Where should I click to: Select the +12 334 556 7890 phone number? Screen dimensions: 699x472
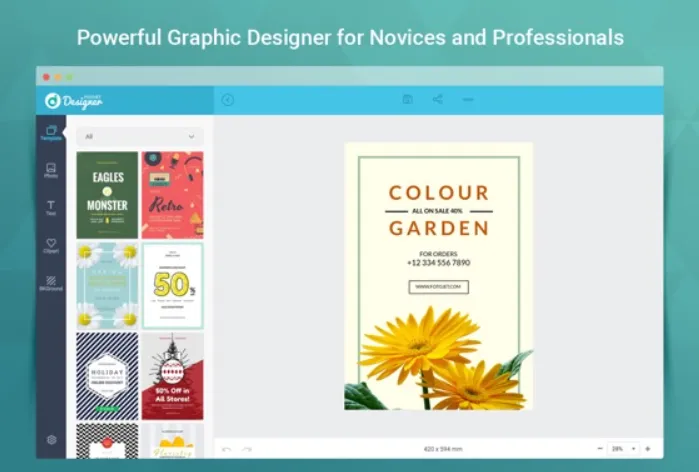coord(438,263)
